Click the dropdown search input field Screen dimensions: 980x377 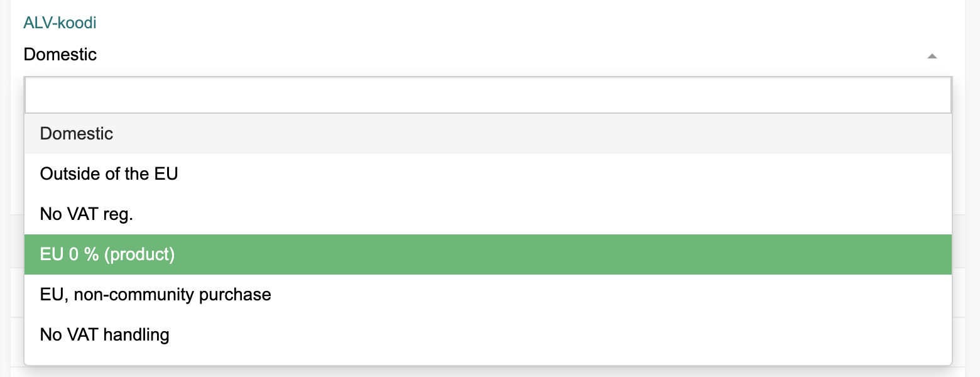[487, 96]
